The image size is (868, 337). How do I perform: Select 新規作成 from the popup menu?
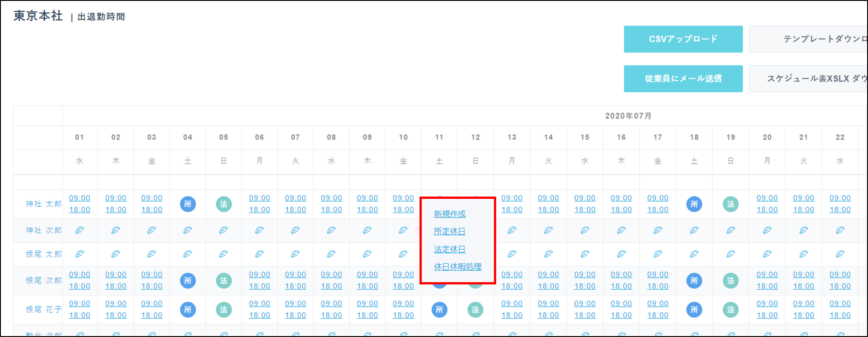449,214
